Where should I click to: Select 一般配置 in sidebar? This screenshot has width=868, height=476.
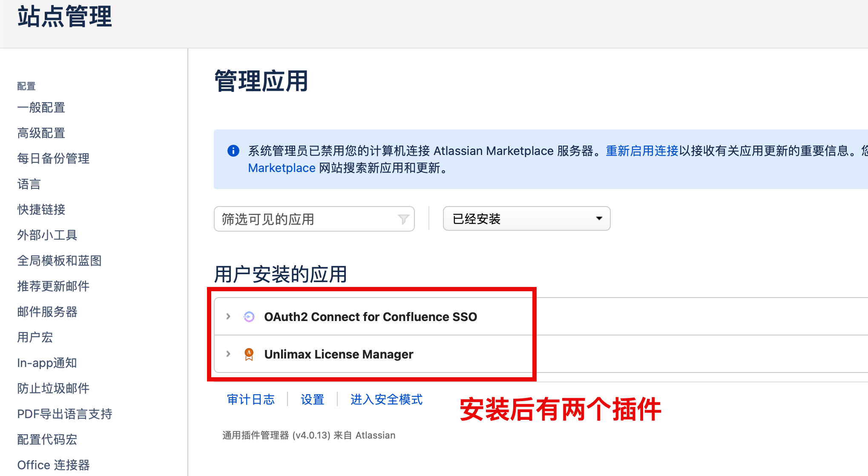[41, 107]
